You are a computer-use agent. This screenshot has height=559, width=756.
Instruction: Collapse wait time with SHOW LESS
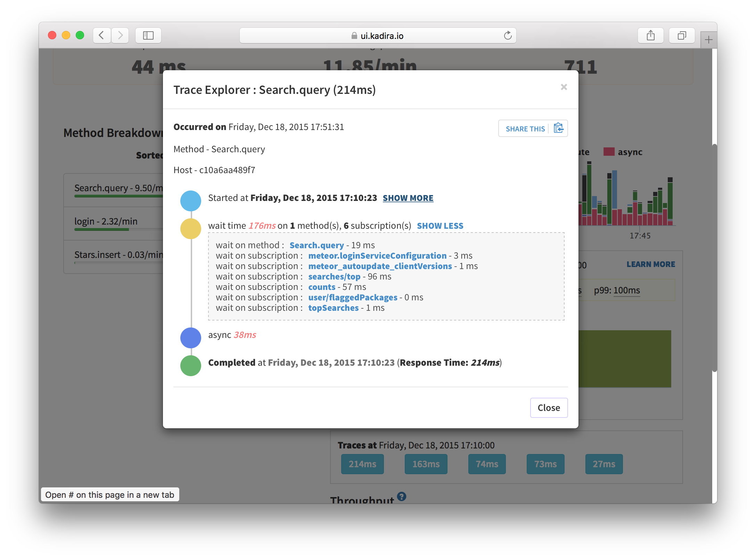(x=440, y=226)
